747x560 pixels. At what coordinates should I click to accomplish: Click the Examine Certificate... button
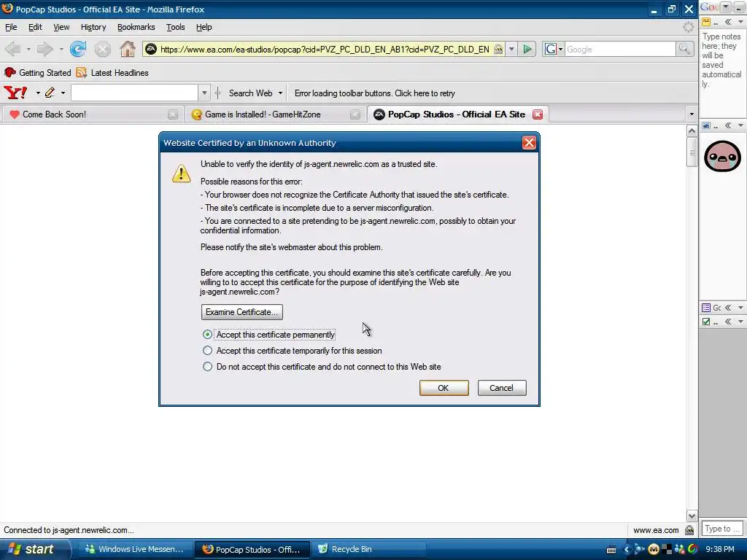pyautogui.click(x=241, y=312)
